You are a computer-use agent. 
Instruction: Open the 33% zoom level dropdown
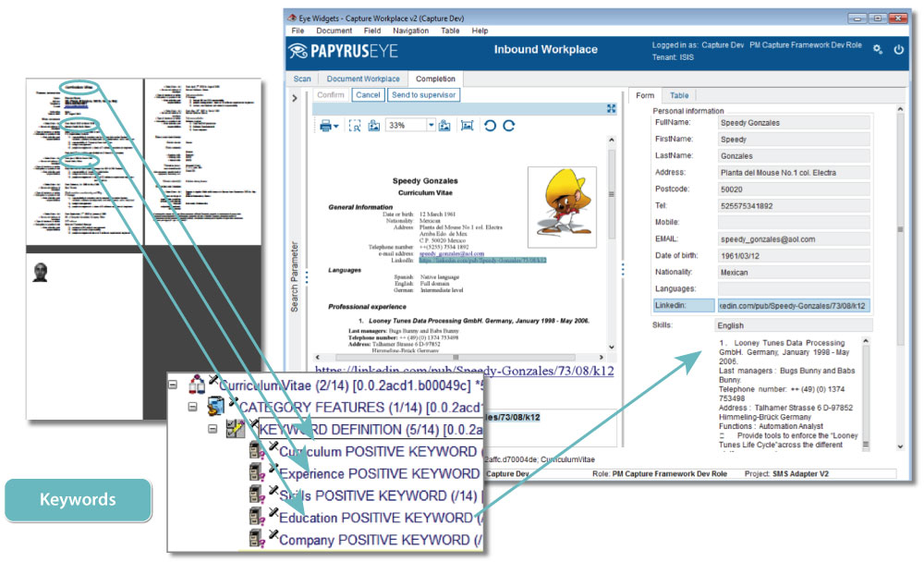[x=431, y=125]
